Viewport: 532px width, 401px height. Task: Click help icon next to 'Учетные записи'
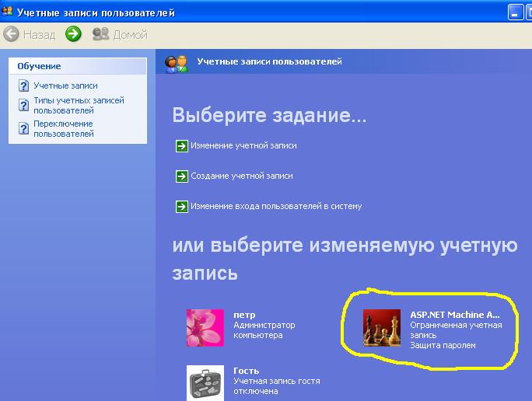coord(23,85)
